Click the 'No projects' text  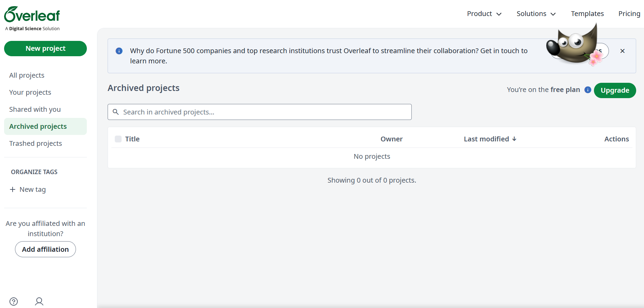point(372,156)
